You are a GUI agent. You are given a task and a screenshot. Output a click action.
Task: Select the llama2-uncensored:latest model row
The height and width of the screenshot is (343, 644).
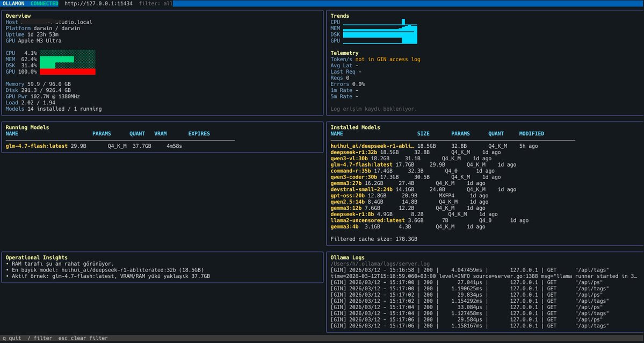(x=430, y=220)
